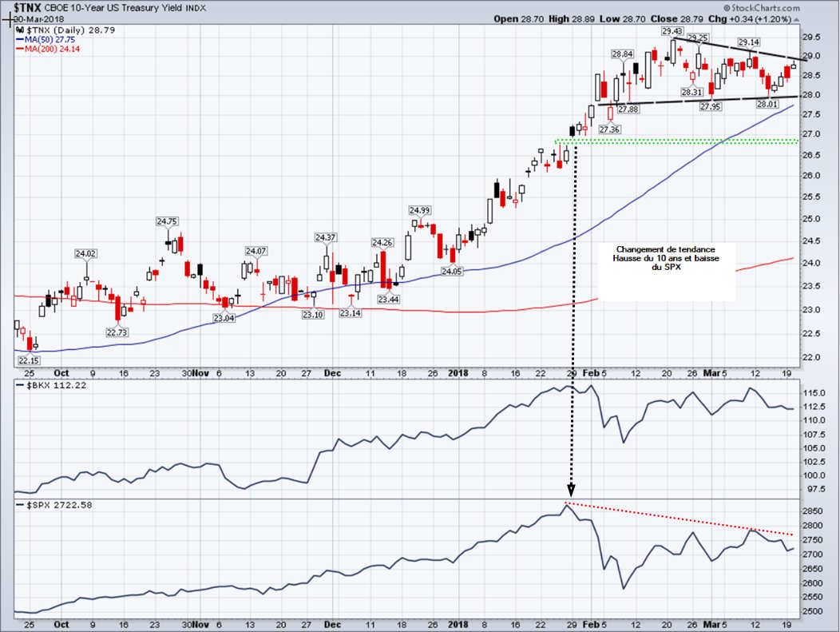Click the 23.04 low price label
Image resolution: width=840 pixels, height=632 pixels.
click(224, 318)
